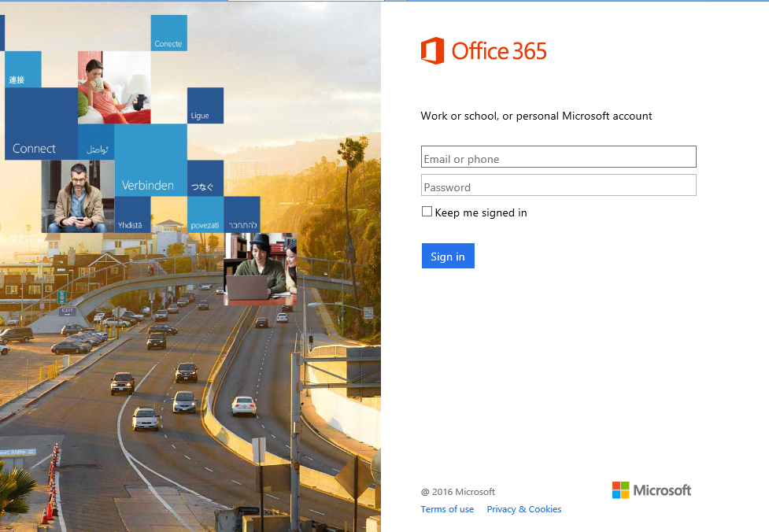
Task: Click the man with laptop photo
Action: (260, 268)
